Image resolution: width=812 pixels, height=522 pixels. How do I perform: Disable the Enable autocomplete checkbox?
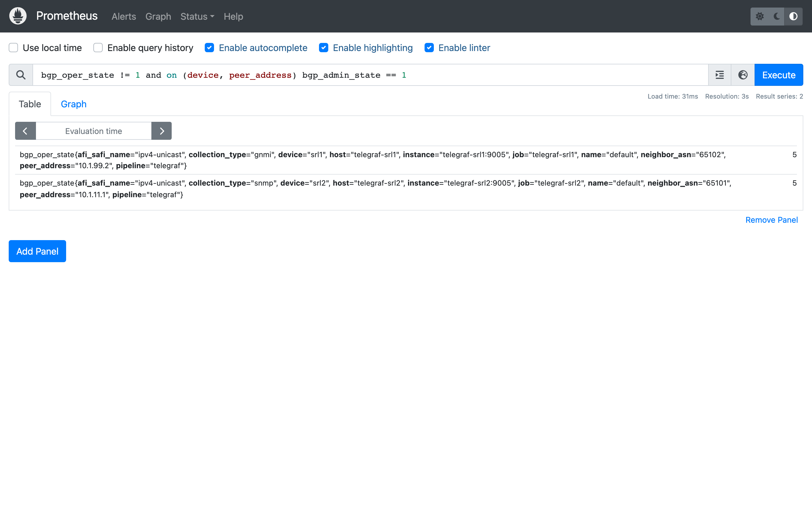[209, 48]
